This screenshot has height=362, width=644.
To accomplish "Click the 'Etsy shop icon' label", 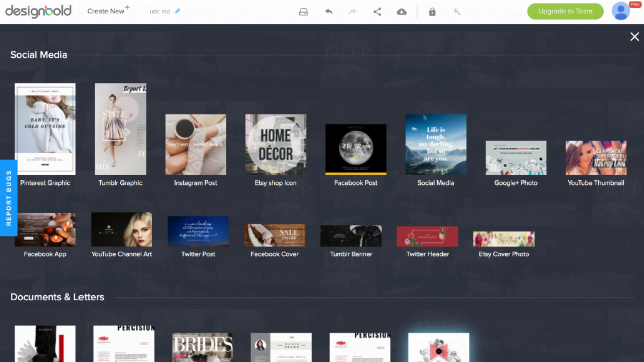I will tap(276, 183).
